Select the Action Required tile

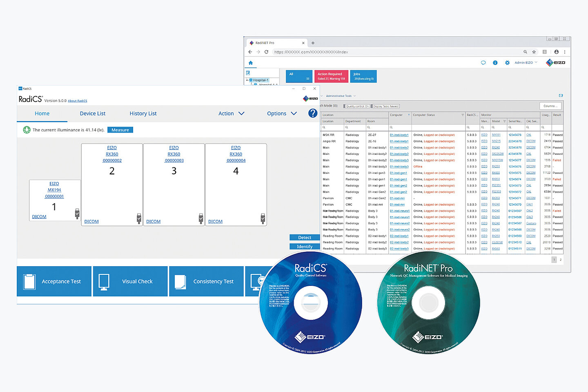(x=331, y=76)
